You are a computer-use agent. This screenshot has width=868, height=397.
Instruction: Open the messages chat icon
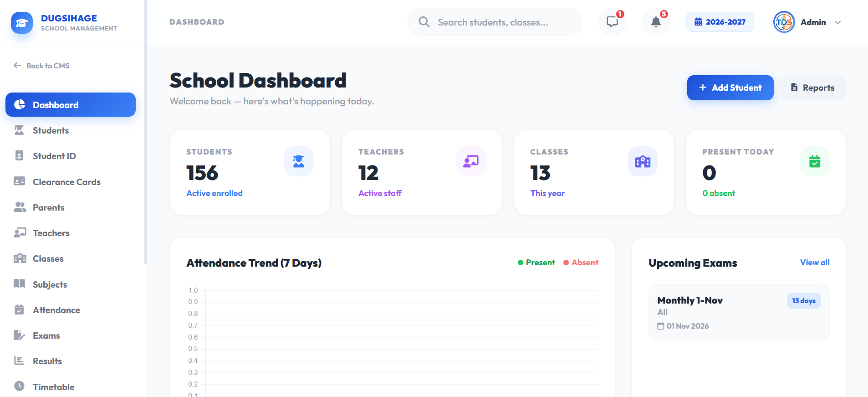(x=612, y=22)
